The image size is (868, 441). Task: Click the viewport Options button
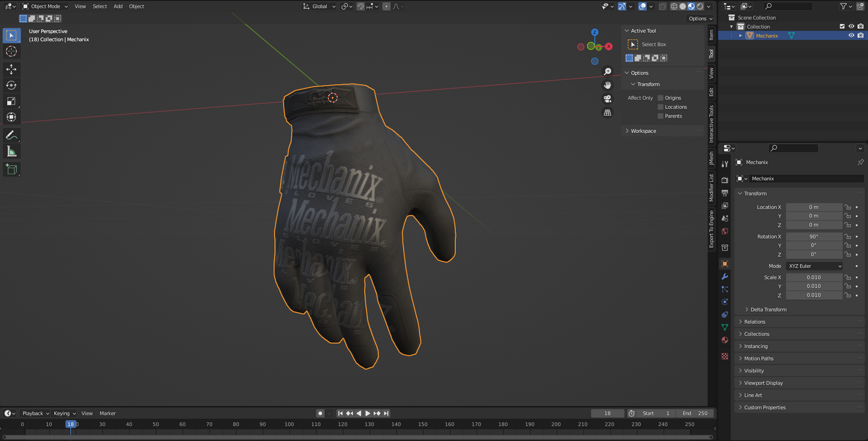click(700, 19)
